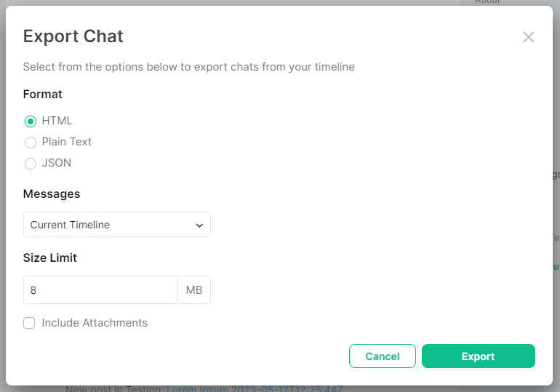Screen dimensions: 560x392
Task: Open the Lorem ipsum link behind the dialog
Action: (x=255, y=389)
